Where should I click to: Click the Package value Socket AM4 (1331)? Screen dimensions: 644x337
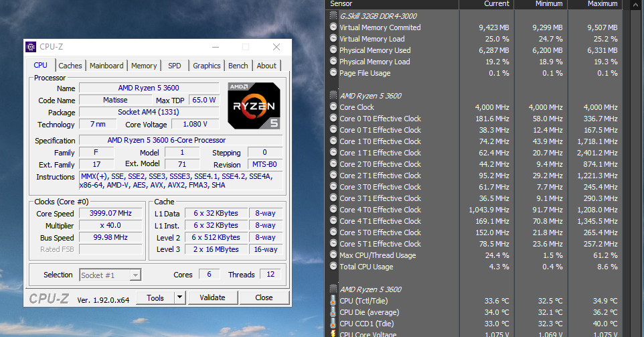coord(149,112)
